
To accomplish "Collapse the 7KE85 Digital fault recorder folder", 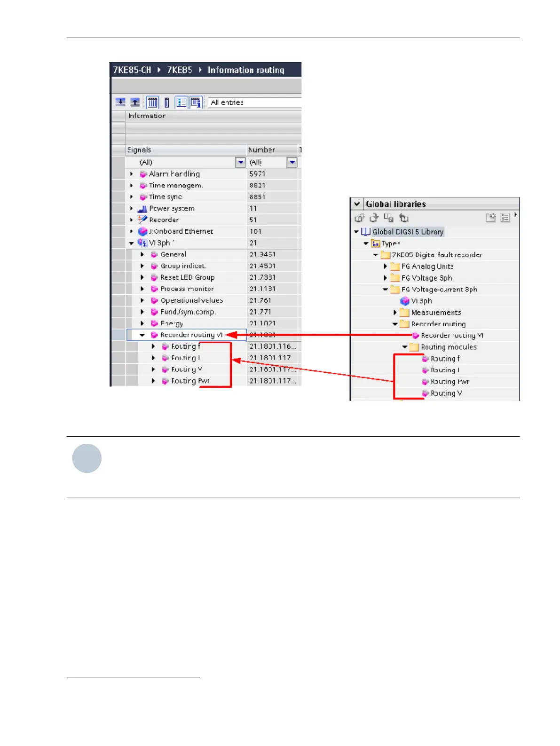I will coord(376,255).
